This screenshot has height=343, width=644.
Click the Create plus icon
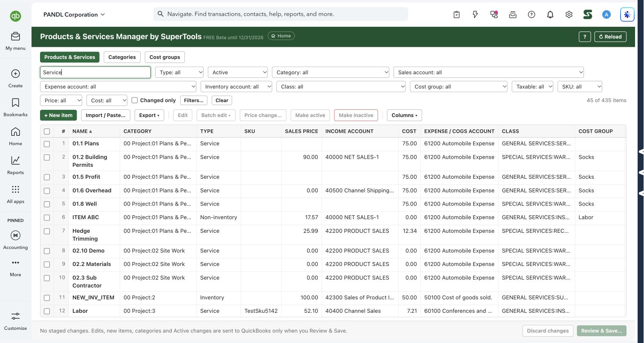coord(15,74)
